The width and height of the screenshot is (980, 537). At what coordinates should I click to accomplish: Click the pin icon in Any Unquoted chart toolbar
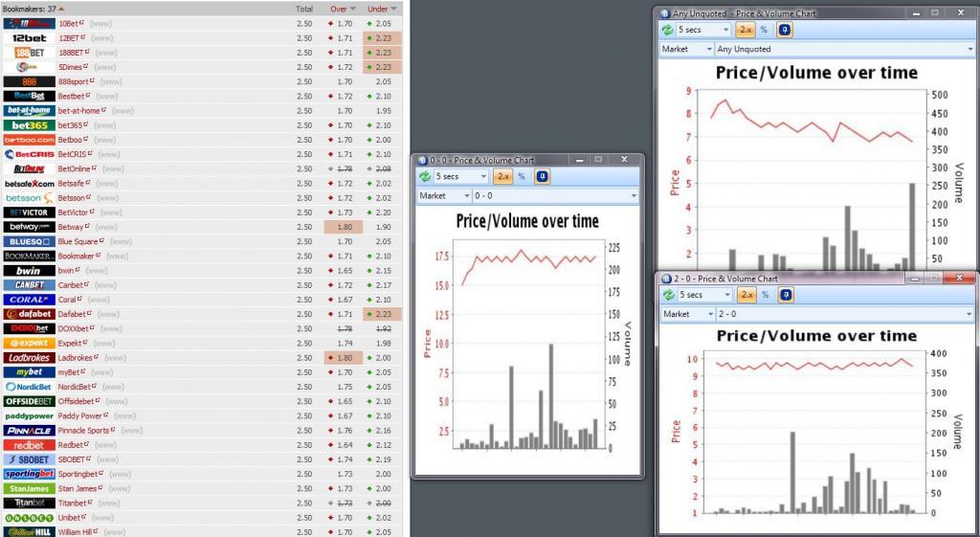[785, 30]
